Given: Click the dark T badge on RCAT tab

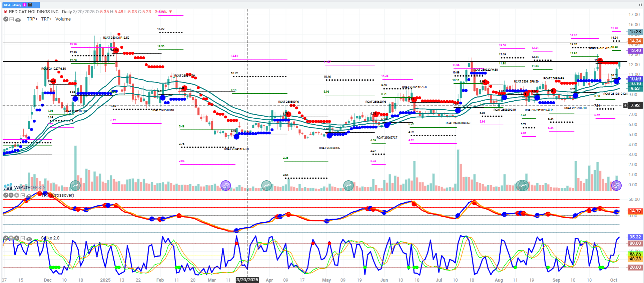Looking at the screenshot, I should [x=30, y=5].
